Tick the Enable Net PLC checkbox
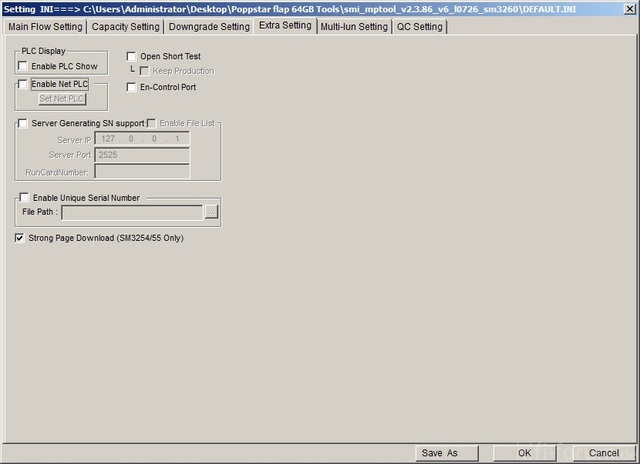The width and height of the screenshot is (640, 464). (23, 84)
